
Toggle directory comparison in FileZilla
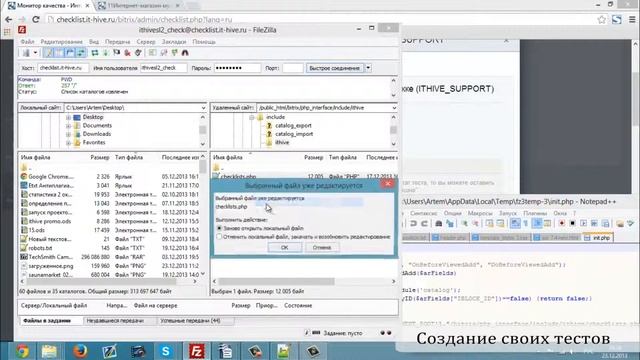point(164,53)
